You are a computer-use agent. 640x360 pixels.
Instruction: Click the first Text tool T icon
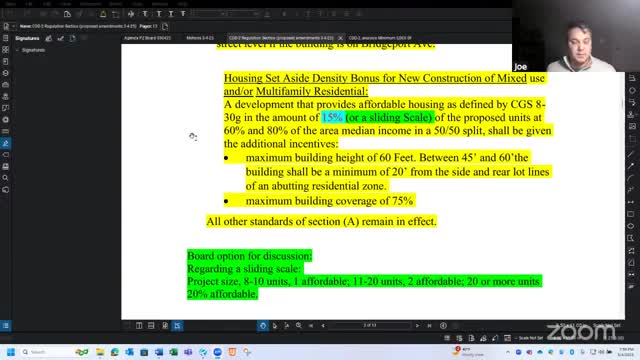coord(145,14)
